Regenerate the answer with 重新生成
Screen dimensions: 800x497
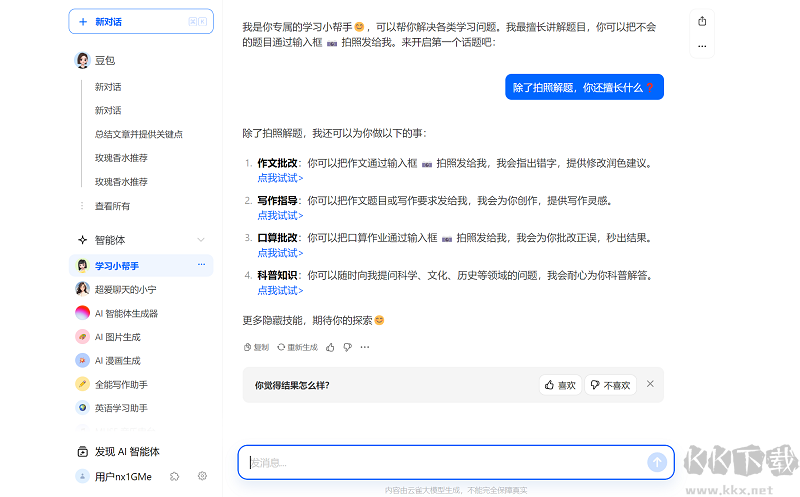coord(297,347)
